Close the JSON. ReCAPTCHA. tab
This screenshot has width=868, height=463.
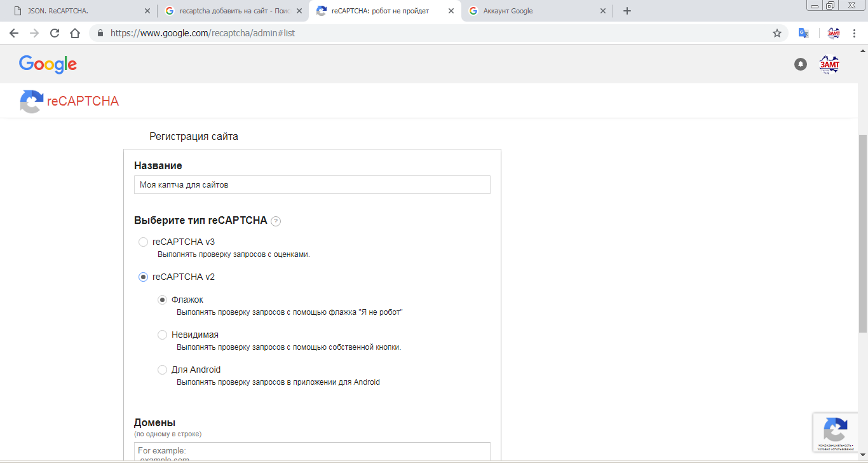pos(147,11)
